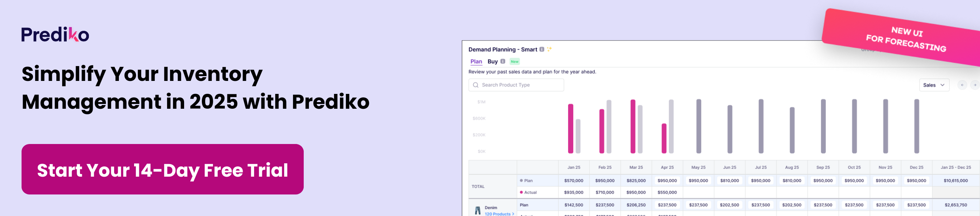This screenshot has height=216, width=980.
Task: Click the gray May 25 plan bar
Action: click(x=699, y=126)
